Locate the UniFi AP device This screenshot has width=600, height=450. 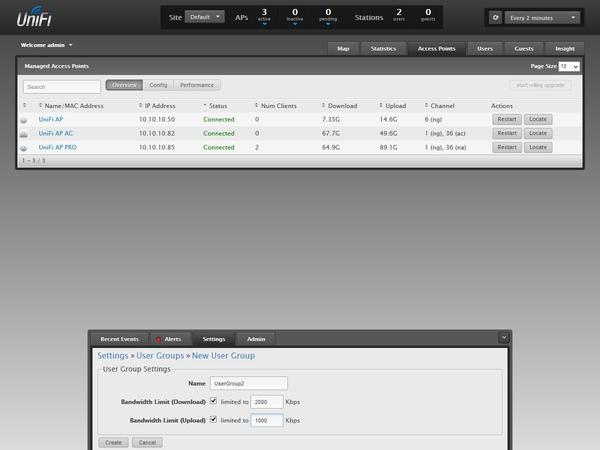(x=538, y=119)
